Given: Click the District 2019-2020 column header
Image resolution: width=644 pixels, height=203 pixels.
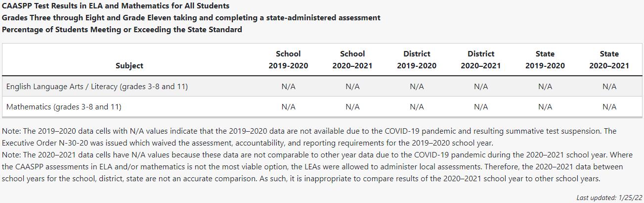Looking at the screenshot, I should click(x=417, y=59).
